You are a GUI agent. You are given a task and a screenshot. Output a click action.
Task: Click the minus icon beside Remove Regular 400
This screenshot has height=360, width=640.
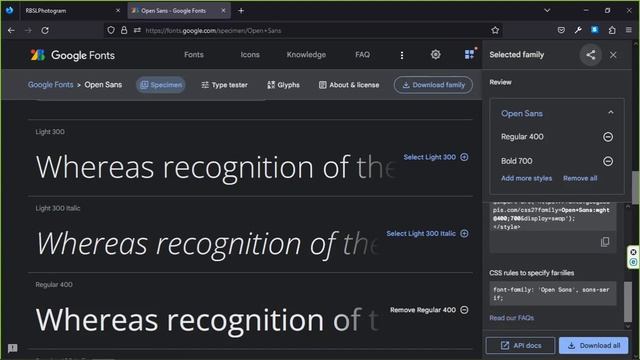[464, 310]
